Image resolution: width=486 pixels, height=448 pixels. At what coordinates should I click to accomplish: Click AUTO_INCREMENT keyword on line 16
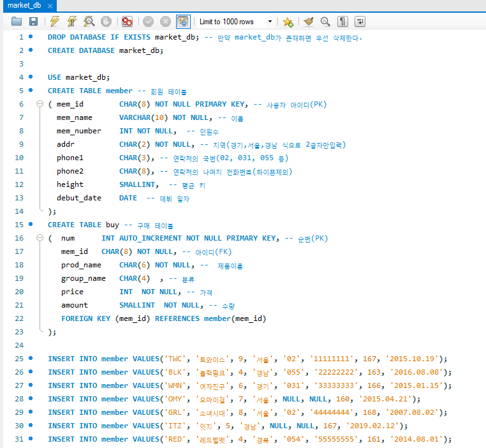point(151,238)
